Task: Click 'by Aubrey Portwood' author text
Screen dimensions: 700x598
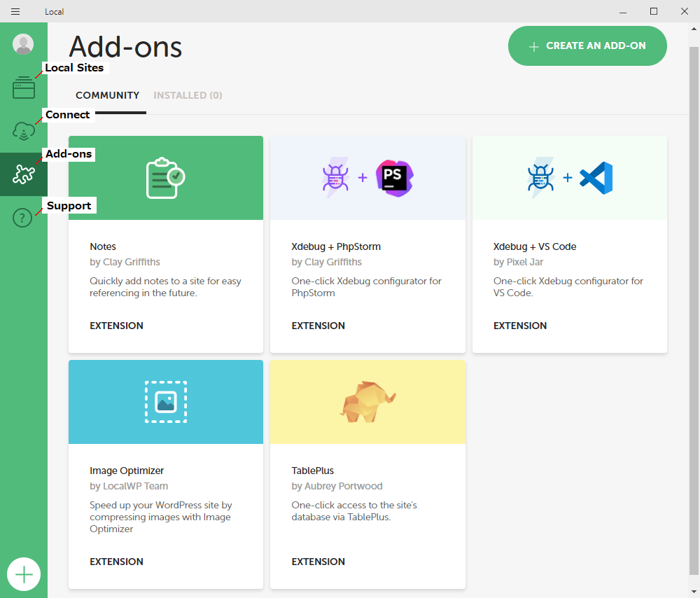Action: (x=337, y=487)
